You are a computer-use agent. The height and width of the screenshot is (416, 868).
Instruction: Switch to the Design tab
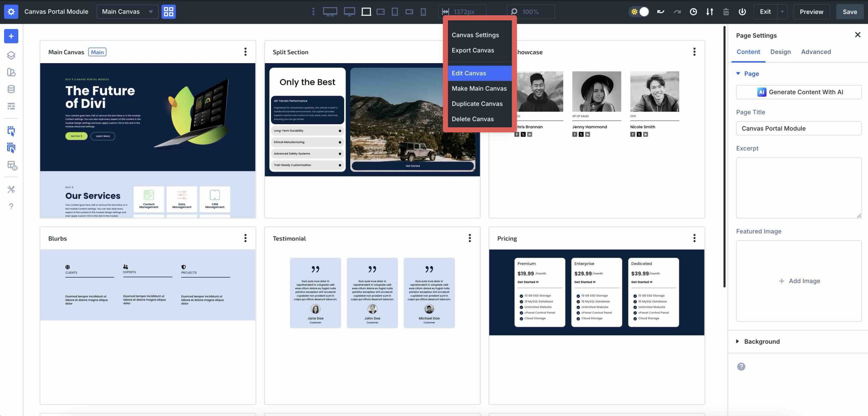(780, 52)
